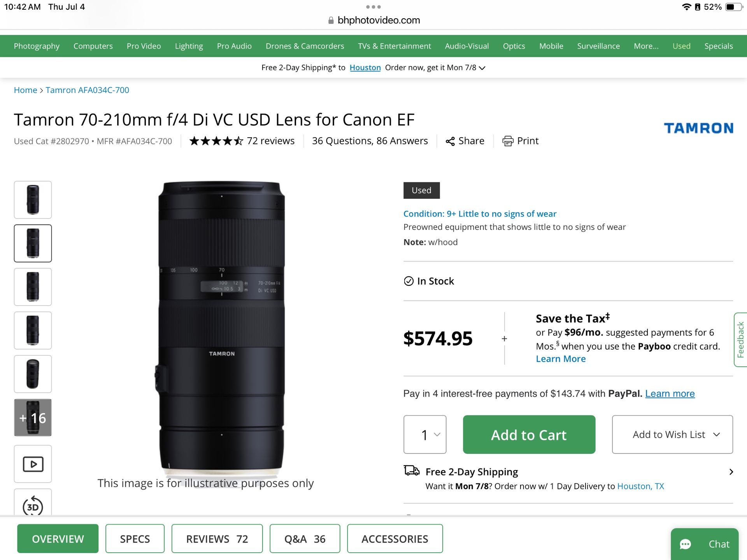The height and width of the screenshot is (560, 747).
Task: Open the quantity dropdown
Action: click(x=425, y=434)
